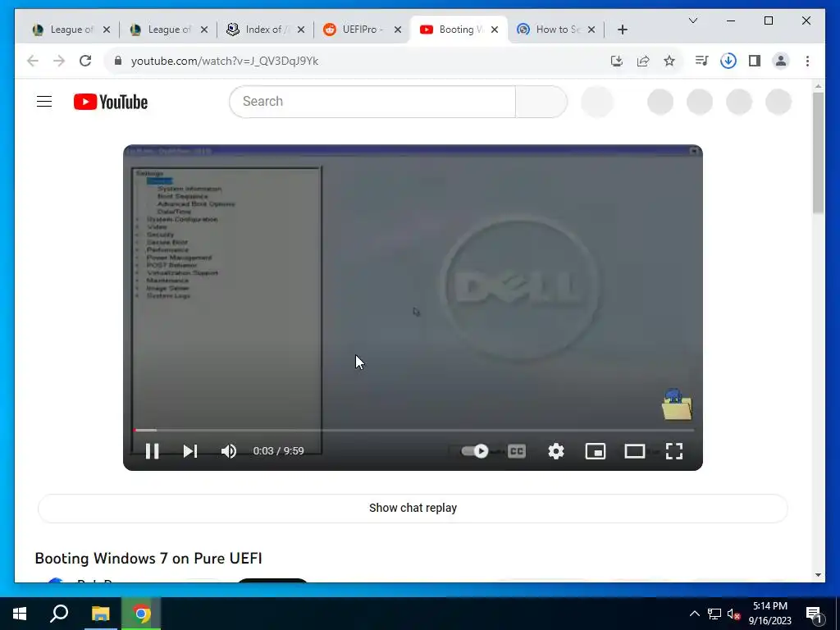The width and height of the screenshot is (840, 630).
Task: Bookmark this tab with star
Action: click(x=669, y=61)
